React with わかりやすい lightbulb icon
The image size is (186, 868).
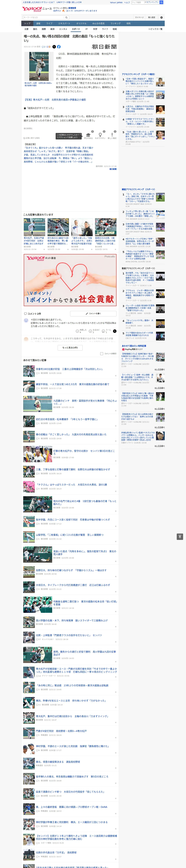pos(100,135)
